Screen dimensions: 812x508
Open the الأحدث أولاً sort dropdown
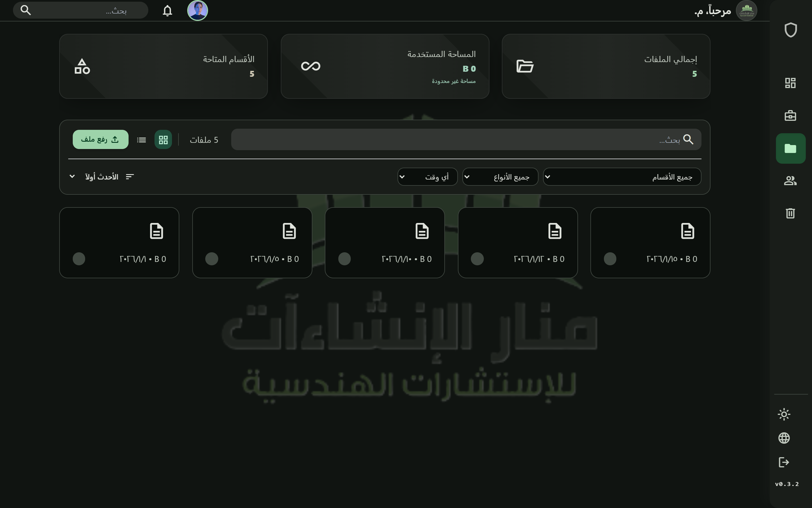[x=101, y=177]
